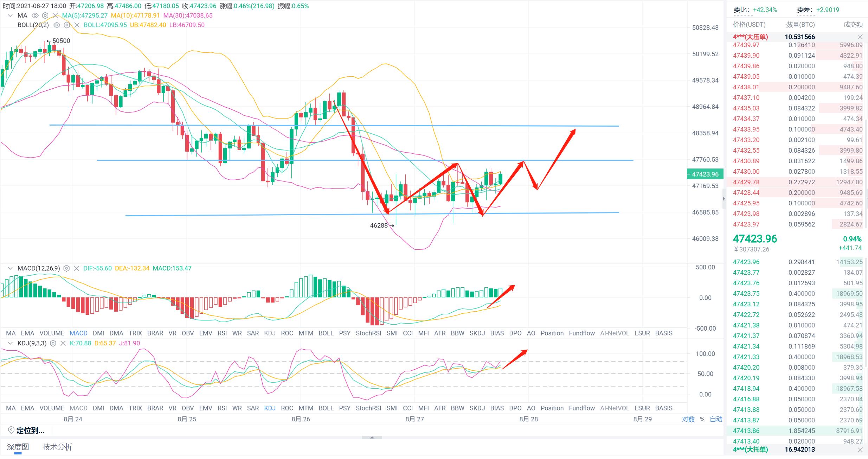Click 自动 auto scale button
868x459 pixels.
tap(716, 419)
